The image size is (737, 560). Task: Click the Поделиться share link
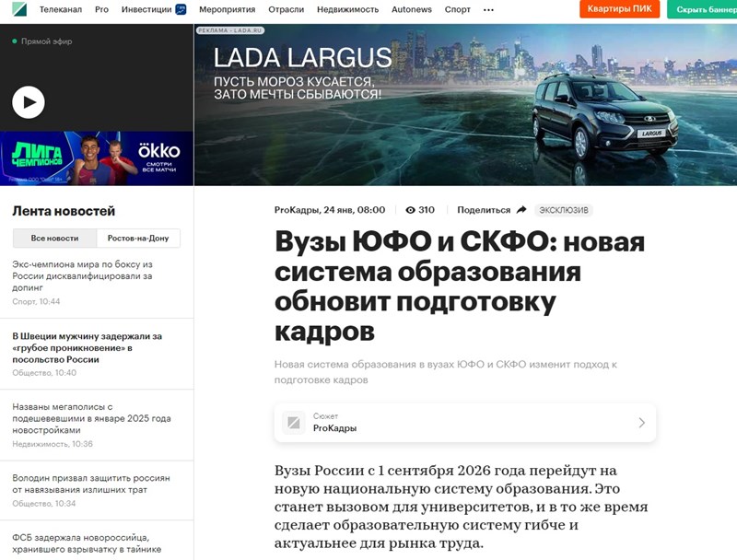(x=484, y=210)
